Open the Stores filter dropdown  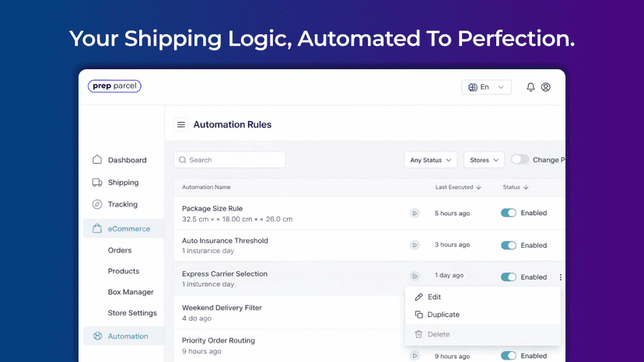coord(484,160)
